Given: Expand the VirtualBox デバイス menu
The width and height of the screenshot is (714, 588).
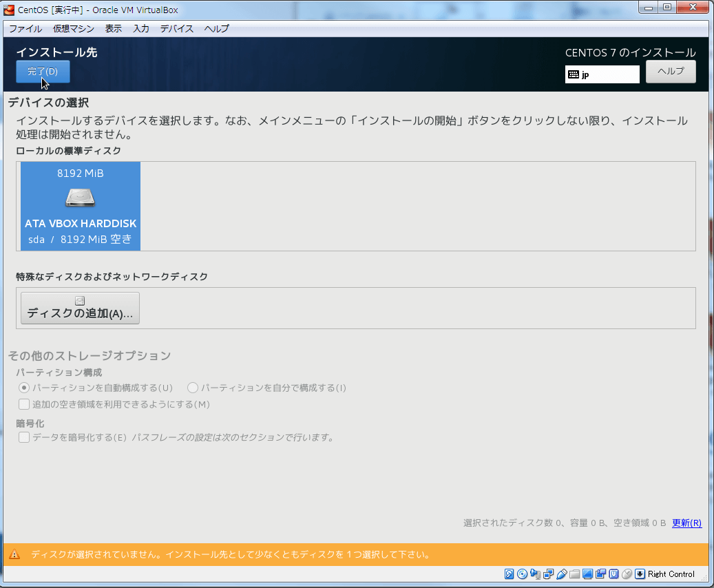Looking at the screenshot, I should [176, 28].
